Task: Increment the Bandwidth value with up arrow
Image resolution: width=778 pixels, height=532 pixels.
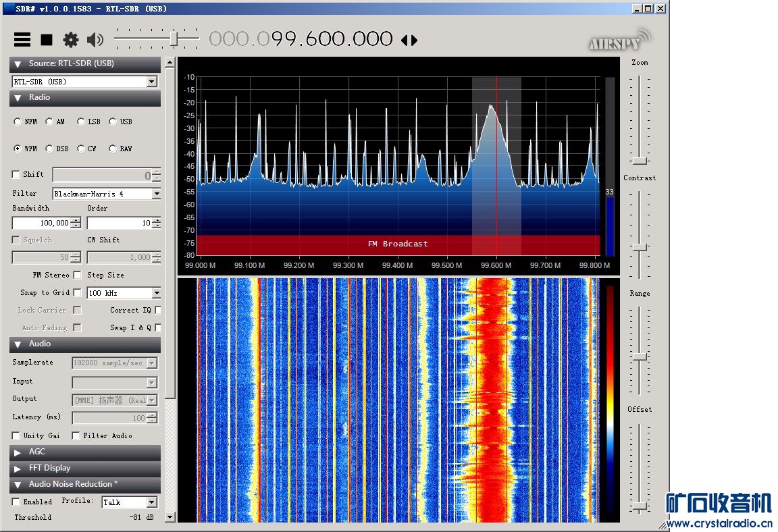Action: pos(76,220)
